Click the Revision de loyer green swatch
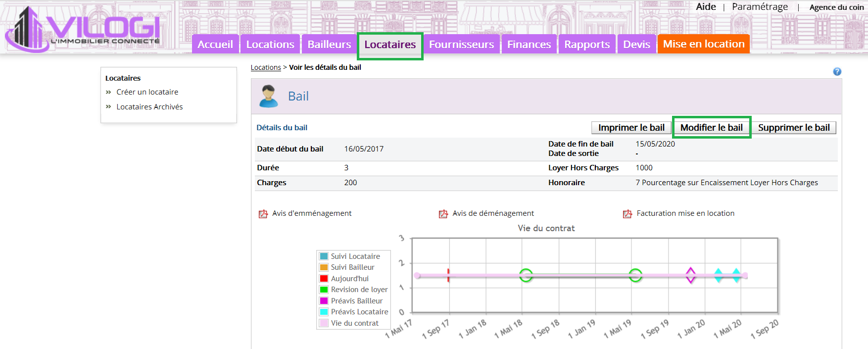 (x=324, y=290)
